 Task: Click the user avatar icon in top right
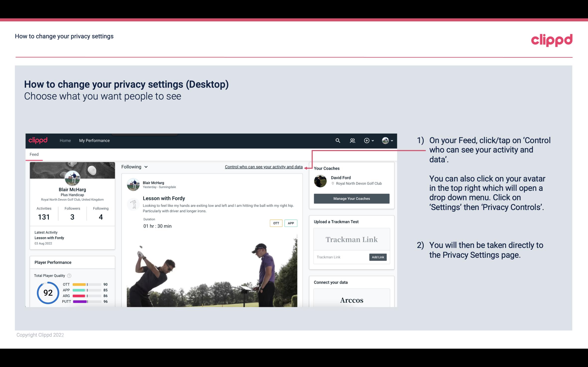pyautogui.click(x=385, y=140)
